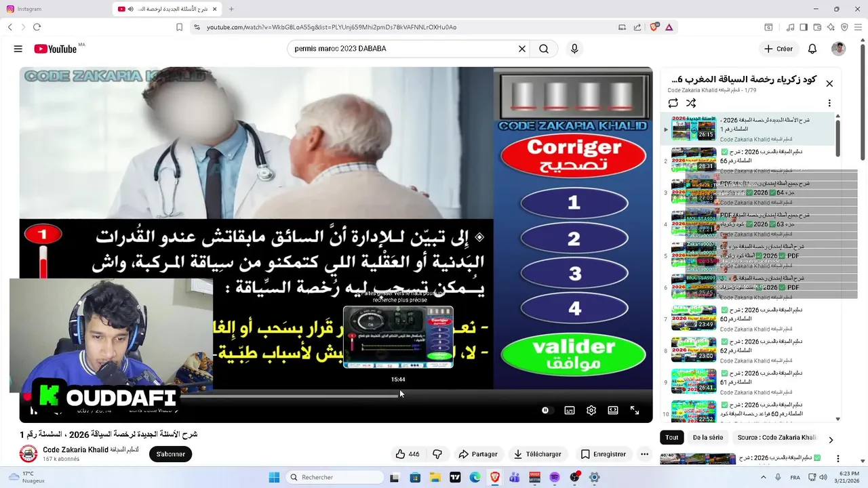Open the YouTube guide hamburger menu

click(18, 49)
